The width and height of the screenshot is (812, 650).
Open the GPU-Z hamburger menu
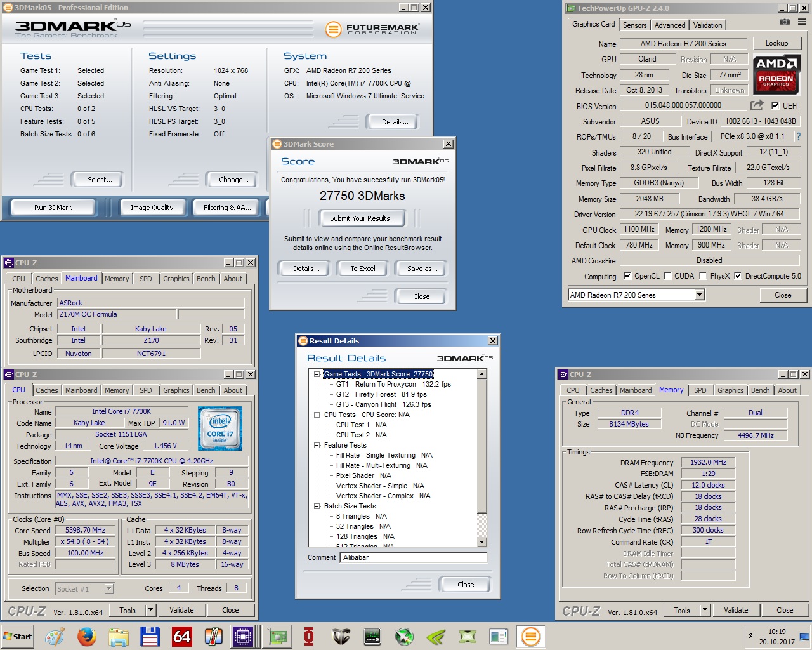pyautogui.click(x=802, y=22)
